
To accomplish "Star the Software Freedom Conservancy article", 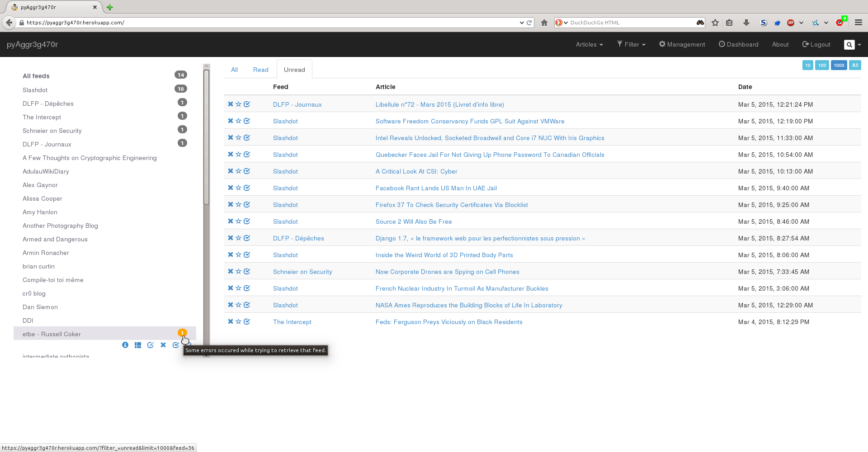I will pos(238,121).
